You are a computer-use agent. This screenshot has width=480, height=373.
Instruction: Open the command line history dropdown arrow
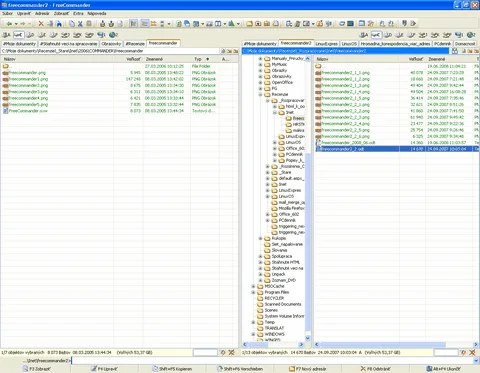click(476, 361)
